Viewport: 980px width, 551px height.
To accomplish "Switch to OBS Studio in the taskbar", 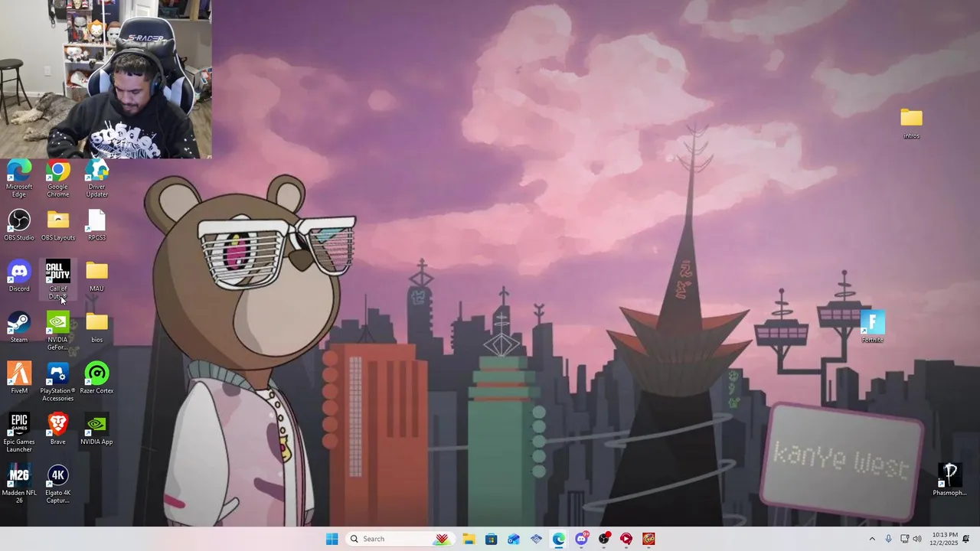I will pyautogui.click(x=604, y=539).
